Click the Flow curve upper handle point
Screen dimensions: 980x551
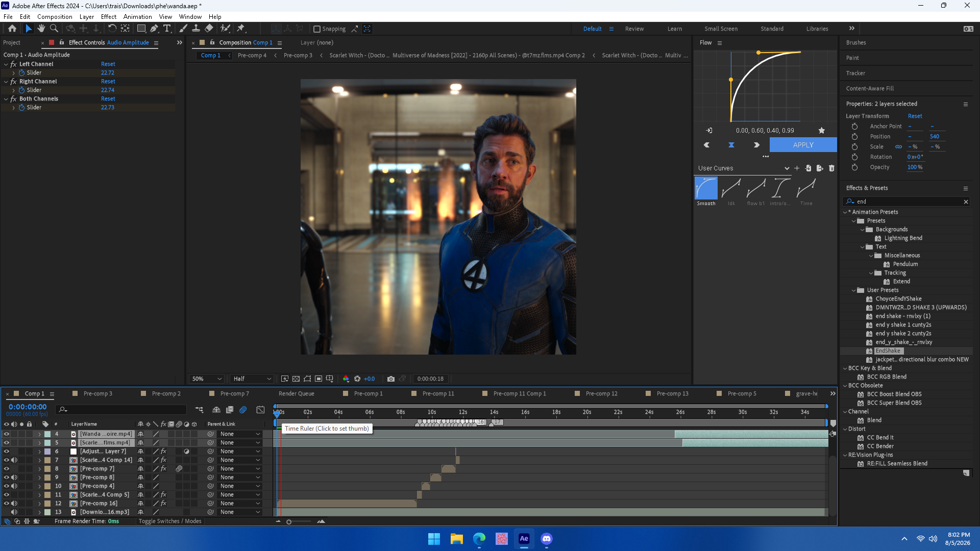pyautogui.click(x=758, y=53)
